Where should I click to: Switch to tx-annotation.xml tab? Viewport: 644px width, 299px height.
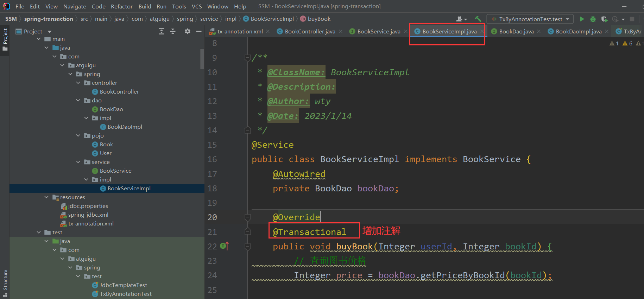pyautogui.click(x=240, y=31)
